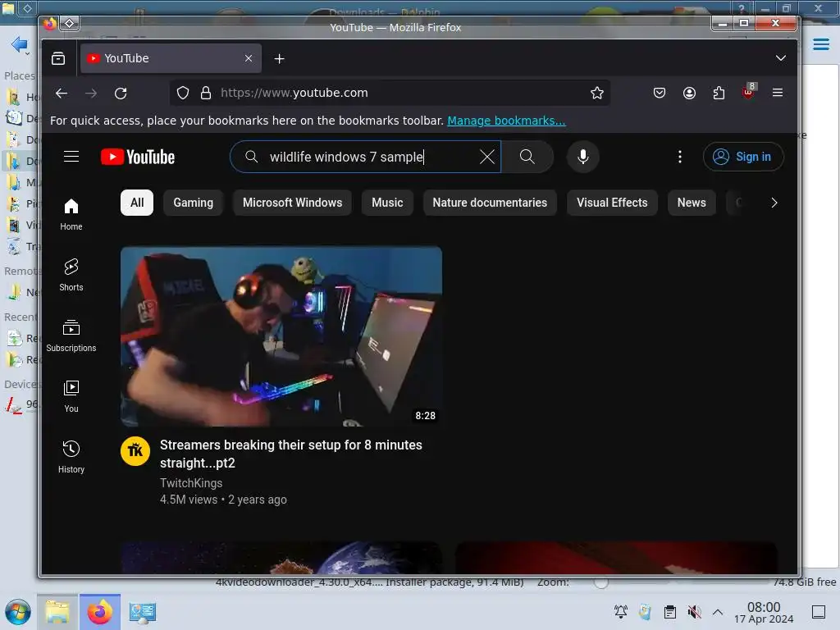Save page to Pocket

tap(660, 94)
